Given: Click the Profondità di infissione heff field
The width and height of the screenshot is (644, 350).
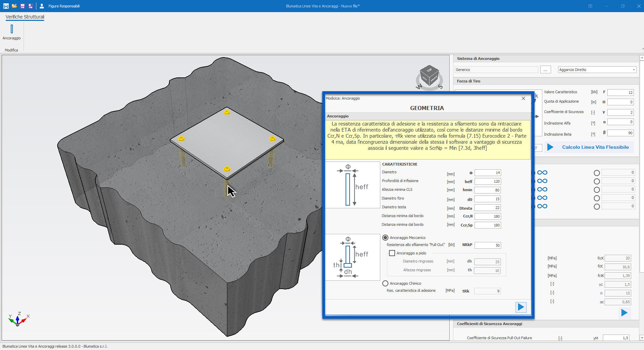Looking at the screenshot, I should [487, 181].
